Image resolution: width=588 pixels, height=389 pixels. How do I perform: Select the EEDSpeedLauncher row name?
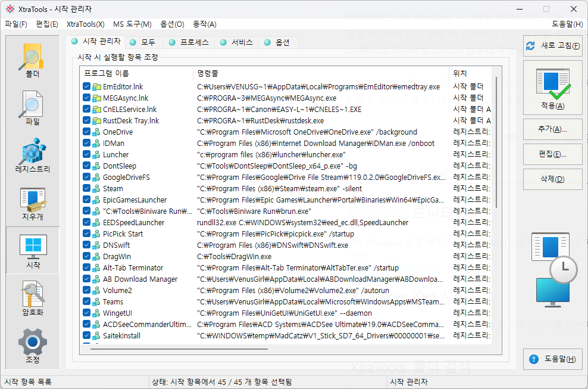click(134, 223)
